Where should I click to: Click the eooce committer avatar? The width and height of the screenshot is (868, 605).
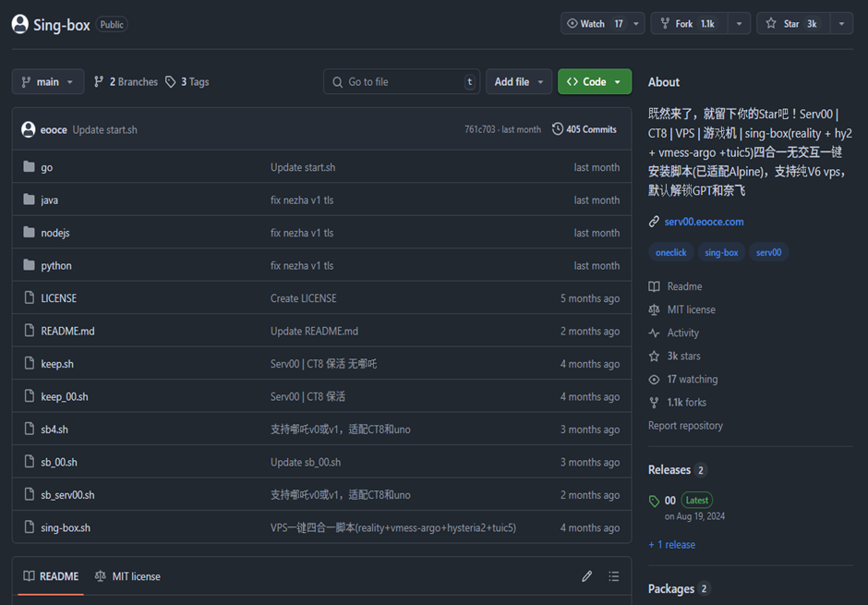pos(29,129)
